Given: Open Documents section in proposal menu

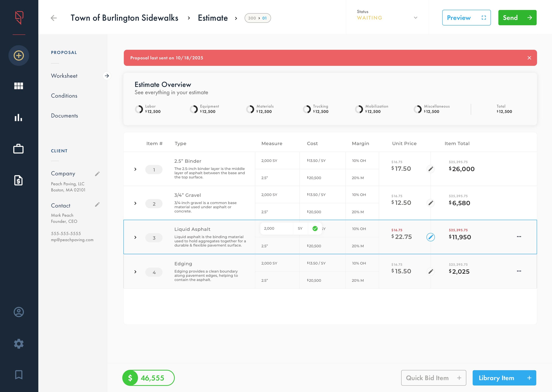Looking at the screenshot, I should tap(64, 116).
